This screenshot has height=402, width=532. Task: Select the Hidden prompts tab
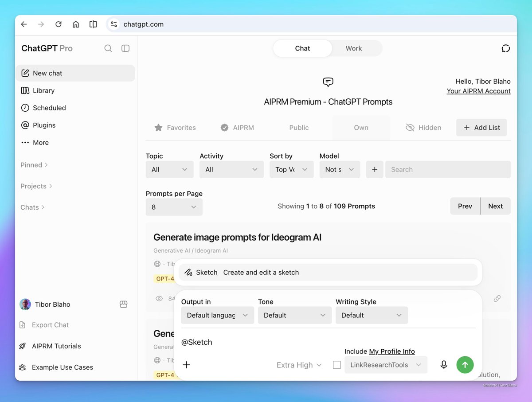[423, 128]
